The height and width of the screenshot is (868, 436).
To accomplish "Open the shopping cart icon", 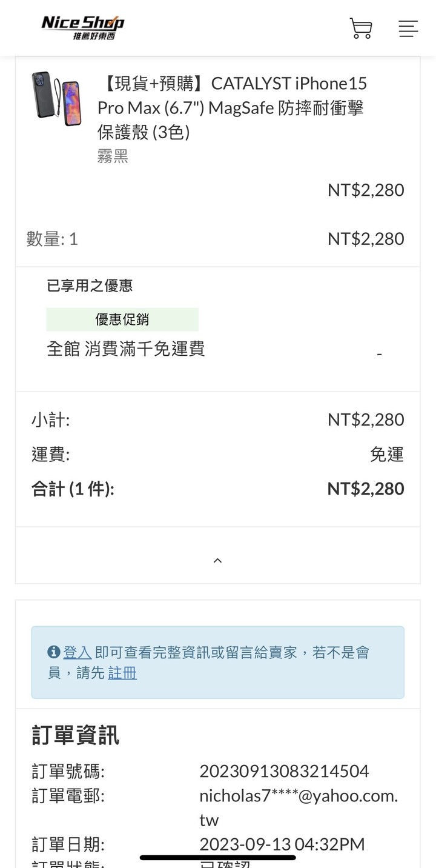I will coord(361,28).
